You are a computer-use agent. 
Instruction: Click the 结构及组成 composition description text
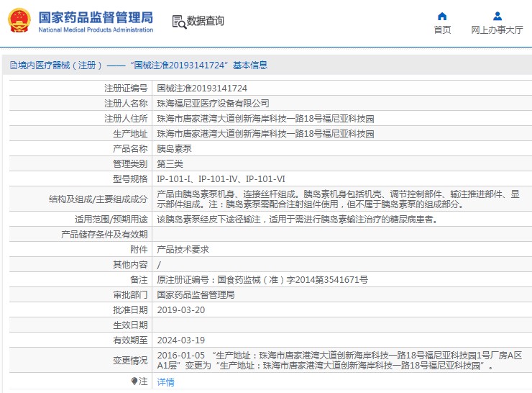pos(339,199)
